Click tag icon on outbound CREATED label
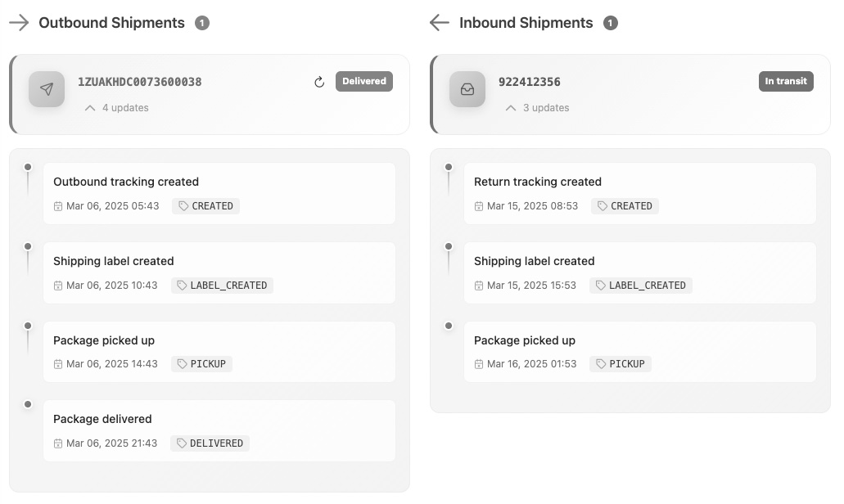 (x=183, y=206)
